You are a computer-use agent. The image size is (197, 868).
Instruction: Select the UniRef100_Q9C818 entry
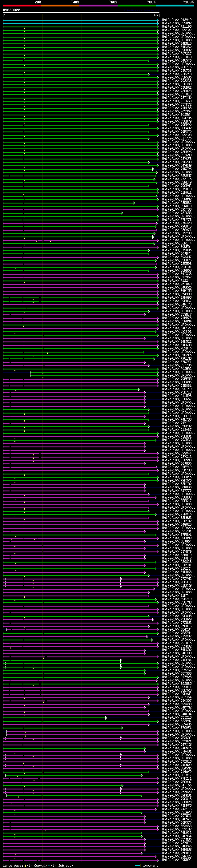[176, 799]
